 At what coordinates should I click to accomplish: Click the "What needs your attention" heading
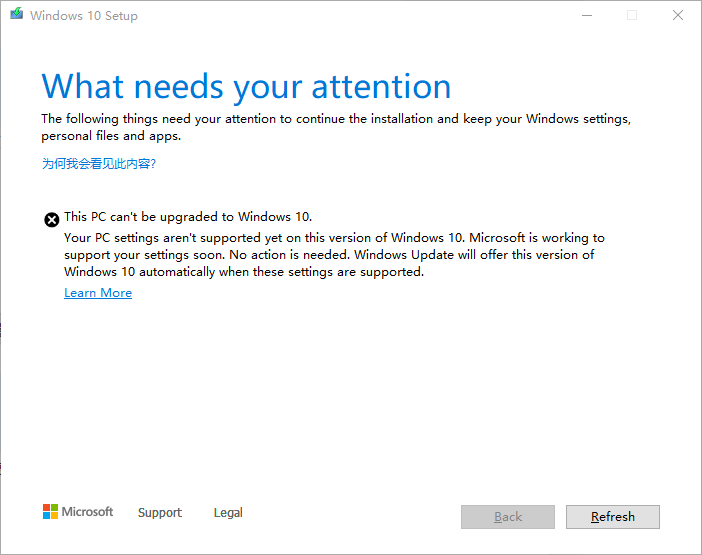246,86
